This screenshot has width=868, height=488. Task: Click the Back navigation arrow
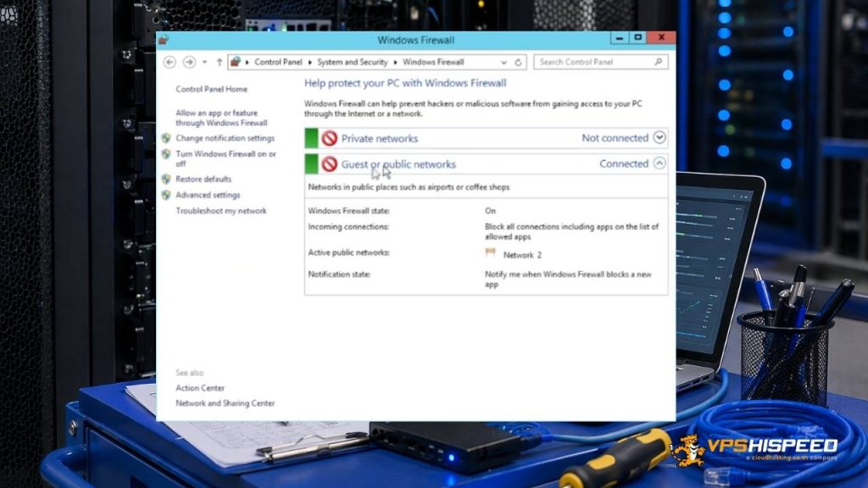coord(170,62)
